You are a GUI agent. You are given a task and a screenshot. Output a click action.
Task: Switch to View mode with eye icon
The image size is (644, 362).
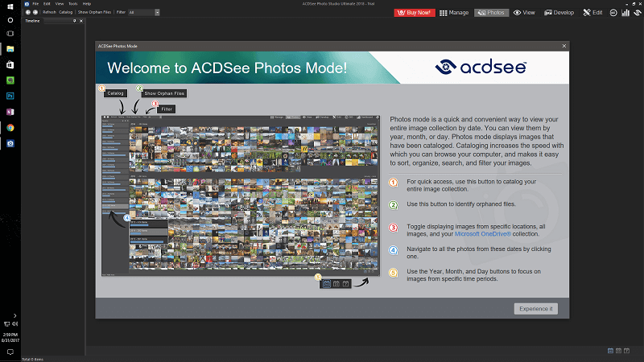click(524, 13)
